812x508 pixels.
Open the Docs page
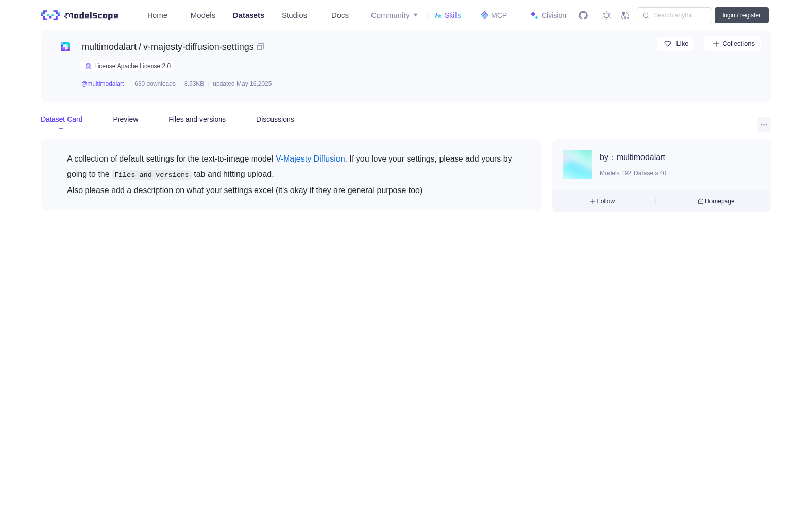340,15
